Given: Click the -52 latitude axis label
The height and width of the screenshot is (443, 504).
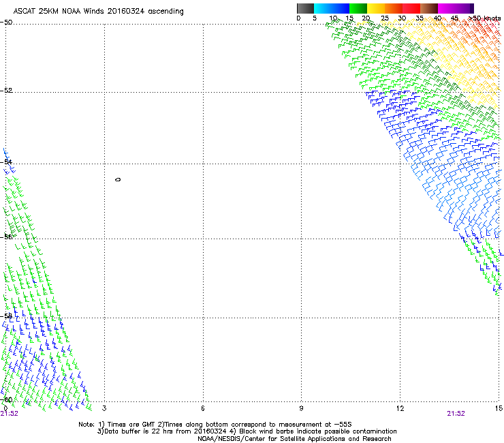Looking at the screenshot, I should pos(6,91).
